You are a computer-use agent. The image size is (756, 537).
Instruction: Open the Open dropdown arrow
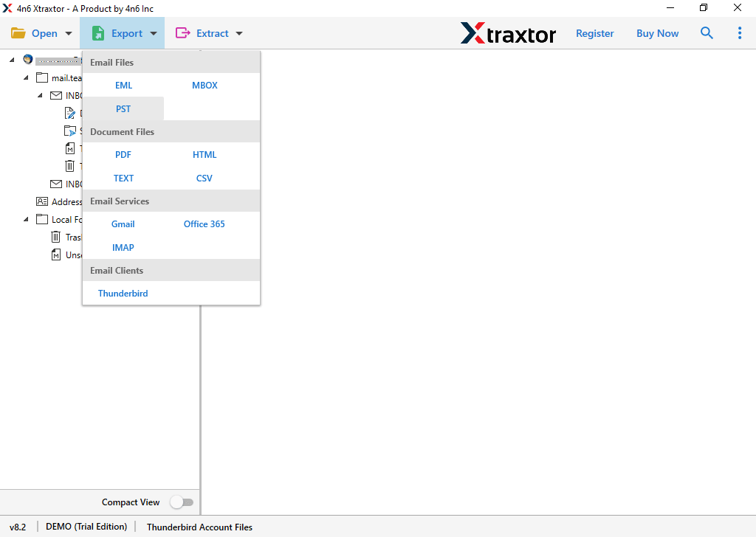[x=69, y=33]
